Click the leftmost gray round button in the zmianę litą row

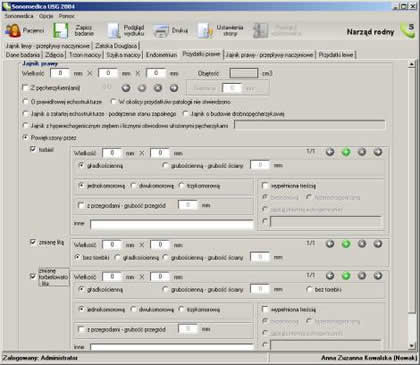[330, 244]
